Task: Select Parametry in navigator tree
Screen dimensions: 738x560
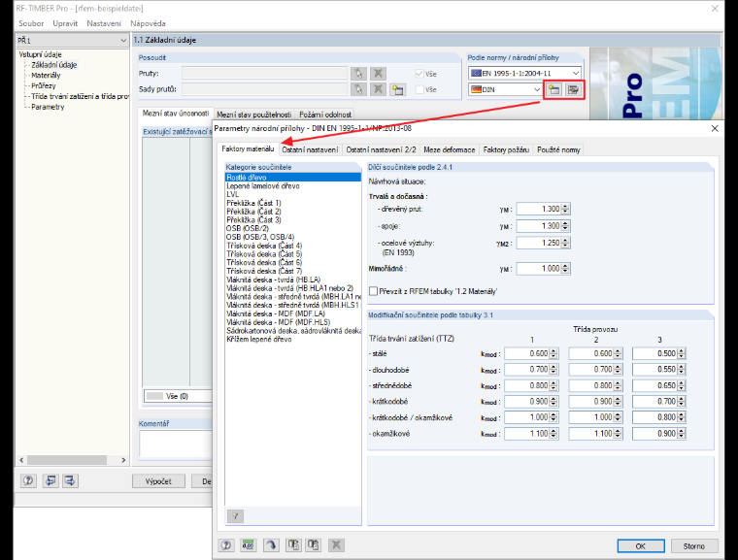Action: 48,107
